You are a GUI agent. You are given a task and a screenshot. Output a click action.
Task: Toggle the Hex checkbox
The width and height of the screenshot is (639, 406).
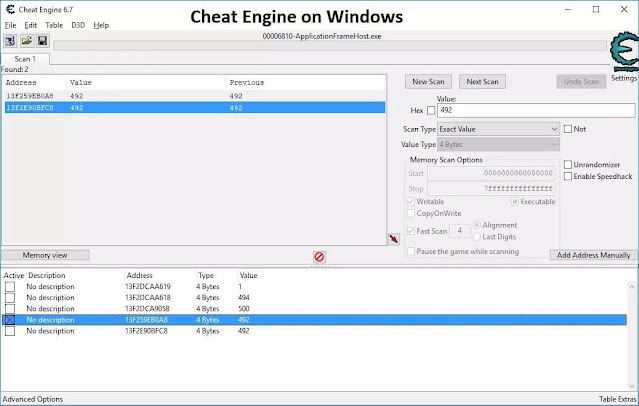pos(431,110)
